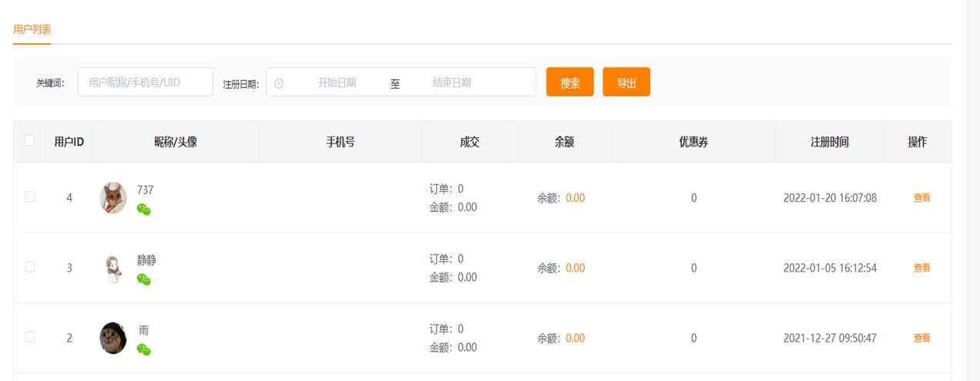This screenshot has height=381, width=980.
Task: Open 查看 link for user 静静
Action: tap(921, 268)
